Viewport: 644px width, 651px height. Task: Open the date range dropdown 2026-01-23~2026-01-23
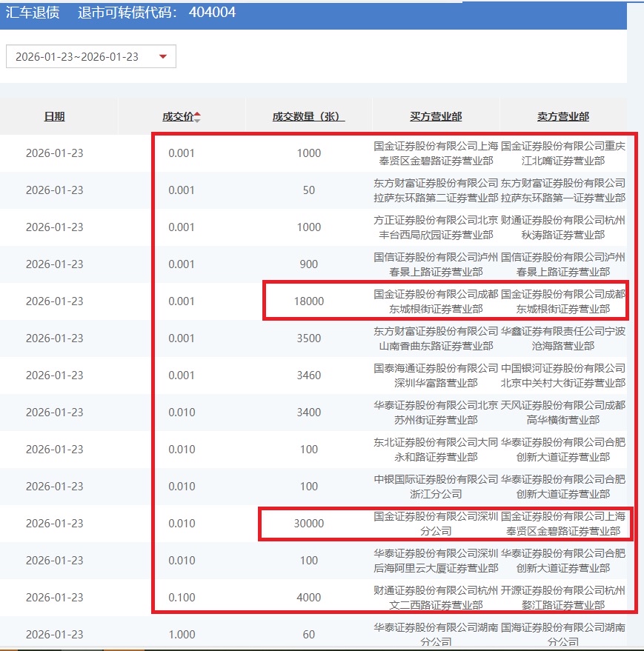pyautogui.click(x=90, y=56)
